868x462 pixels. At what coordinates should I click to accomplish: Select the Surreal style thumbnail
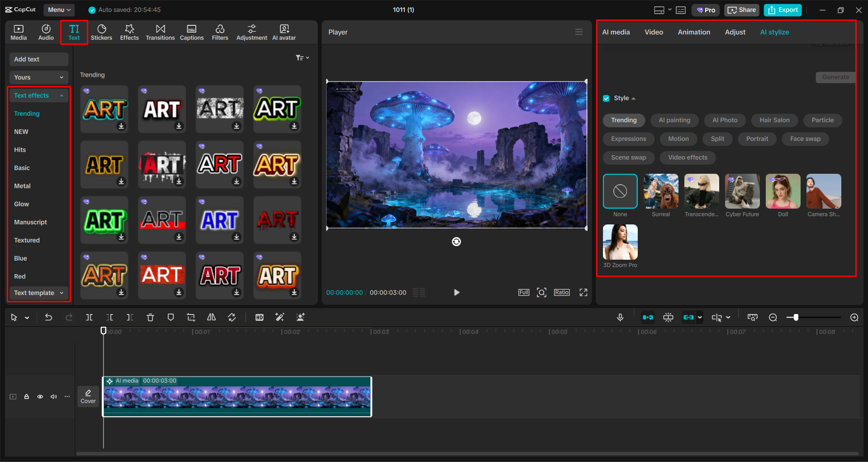(x=660, y=191)
